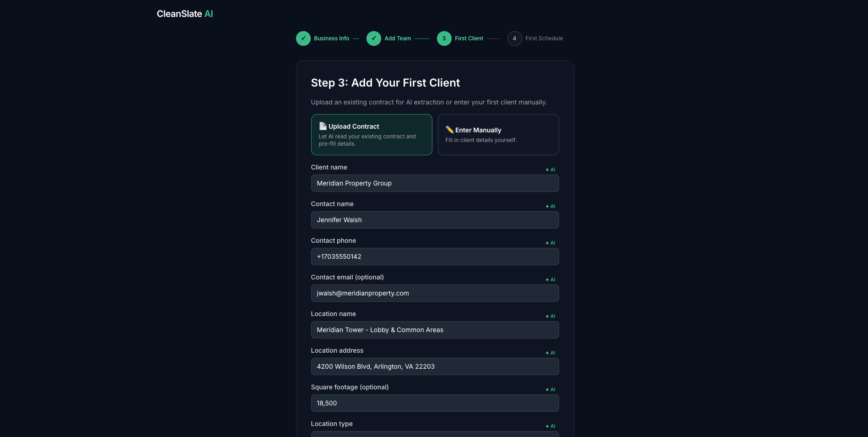Click the AI sparkle badge beside Client name
This screenshot has height=437, width=868.
pos(550,169)
